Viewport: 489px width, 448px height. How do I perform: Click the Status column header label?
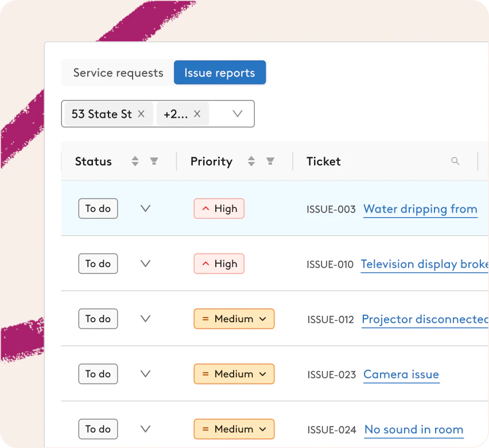93,161
